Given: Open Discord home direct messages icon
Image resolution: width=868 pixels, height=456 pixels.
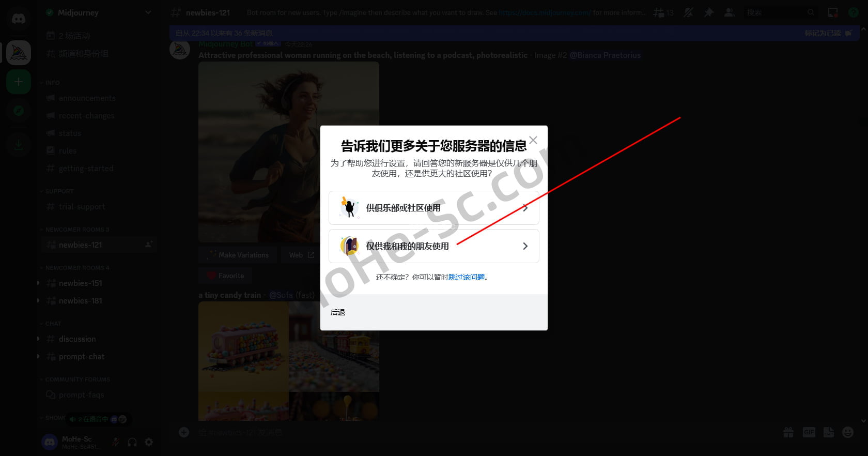Looking at the screenshot, I should (19, 20).
